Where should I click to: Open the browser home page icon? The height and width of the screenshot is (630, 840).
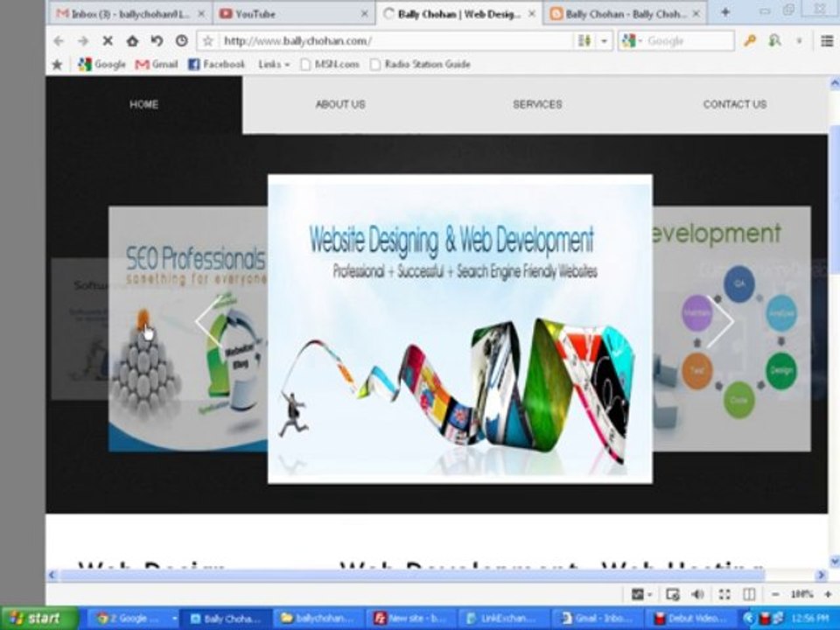tap(132, 41)
